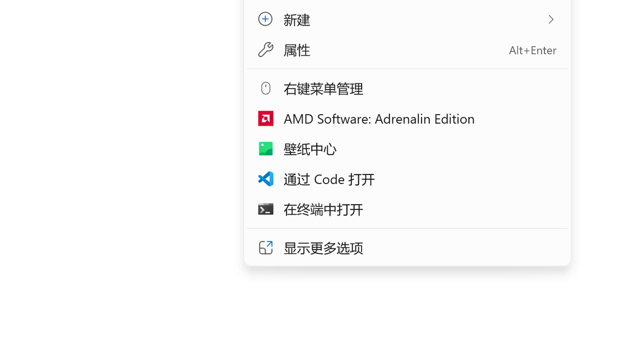Viewport: 644px width, 351px height.
Task: Click the 显示更多选项 expand-window icon
Action: pyautogui.click(x=266, y=247)
